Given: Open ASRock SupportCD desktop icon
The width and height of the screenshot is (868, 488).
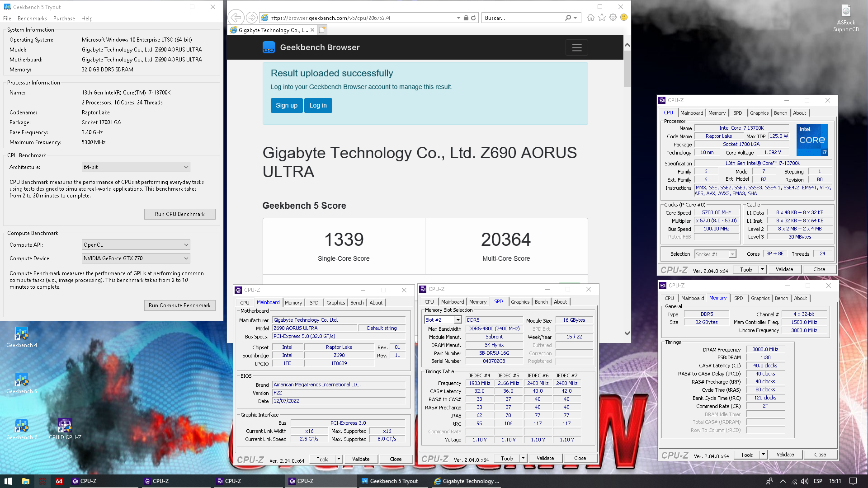Looking at the screenshot, I should click(846, 18).
